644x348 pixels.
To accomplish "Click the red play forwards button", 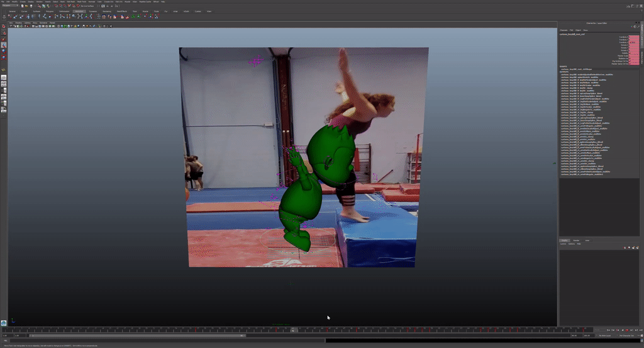I will click(x=627, y=330).
